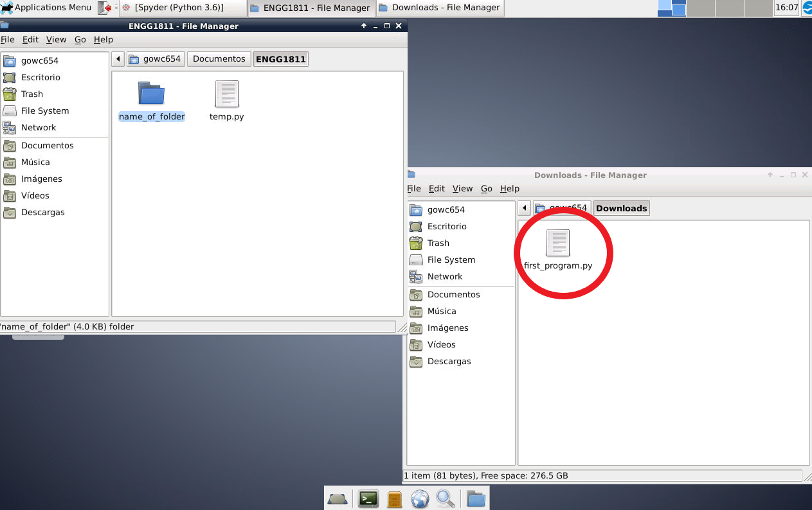
Task: Click gowc654 path button in ENGG1811 window
Action: [x=156, y=59]
